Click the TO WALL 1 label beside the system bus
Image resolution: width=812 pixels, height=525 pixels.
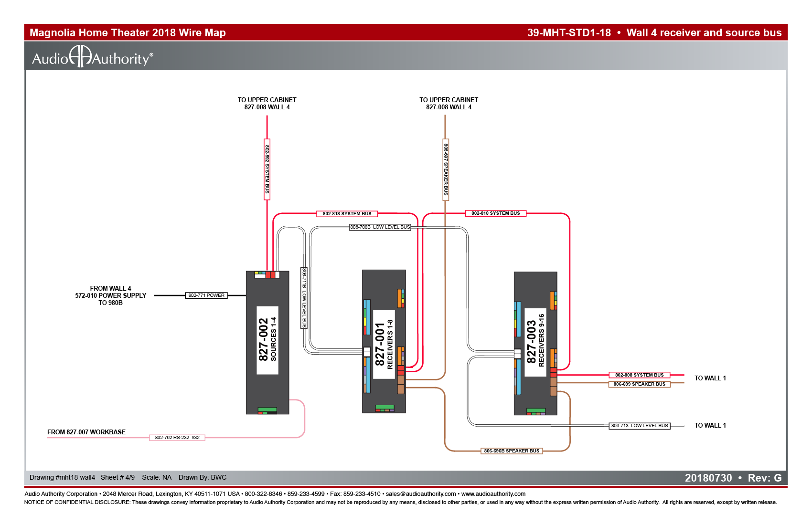point(710,378)
